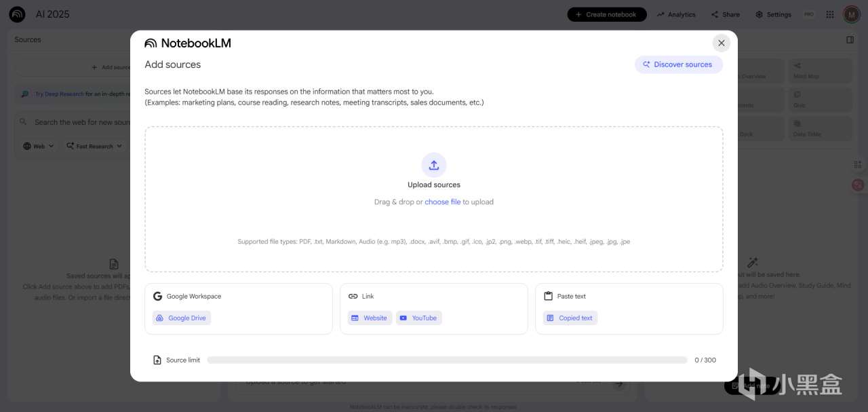The image size is (868, 412).
Task: Click the NotebookLM logo in dialog
Action: click(188, 43)
